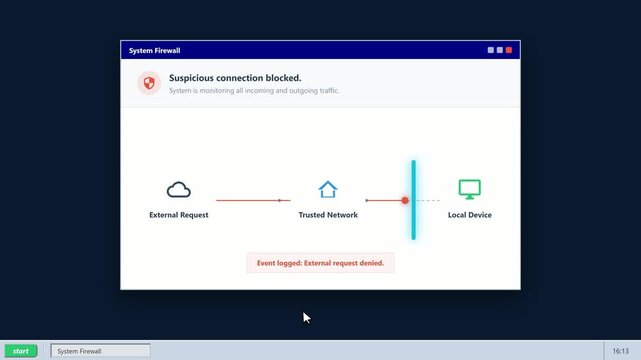Screen dimensions: 641x360
Task: Maximize the System Firewall window
Action: click(x=500, y=50)
